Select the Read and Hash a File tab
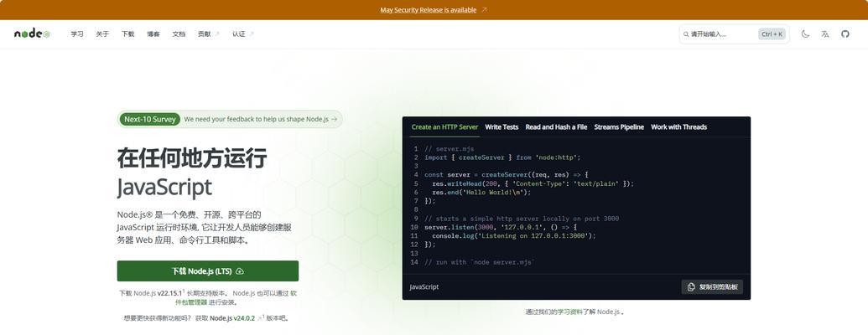 click(x=556, y=127)
